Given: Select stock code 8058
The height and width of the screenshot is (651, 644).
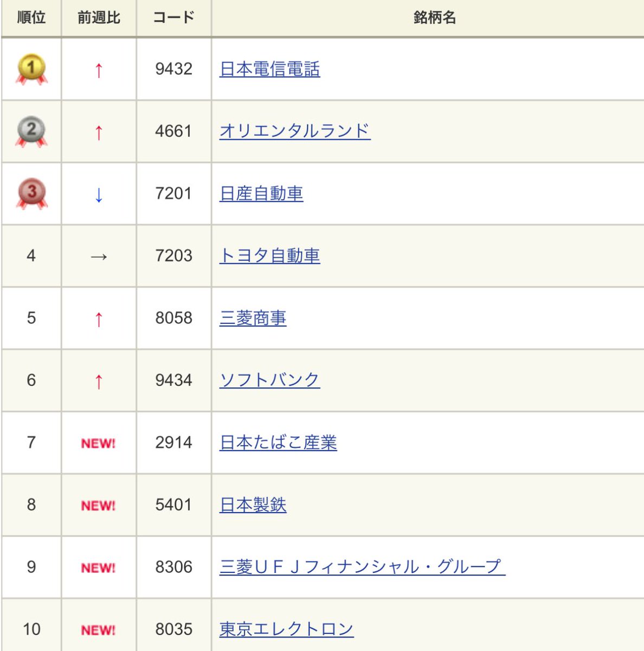Looking at the screenshot, I should click(x=173, y=318).
